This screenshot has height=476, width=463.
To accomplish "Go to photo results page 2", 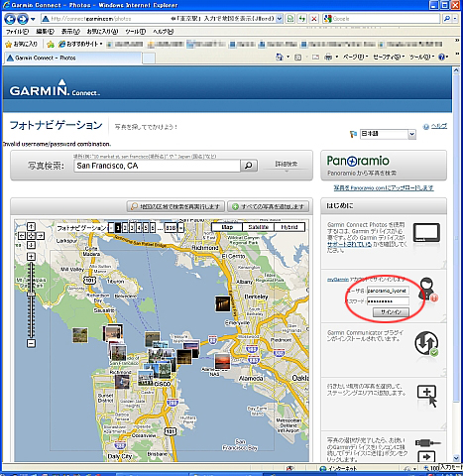I will click(x=125, y=228).
